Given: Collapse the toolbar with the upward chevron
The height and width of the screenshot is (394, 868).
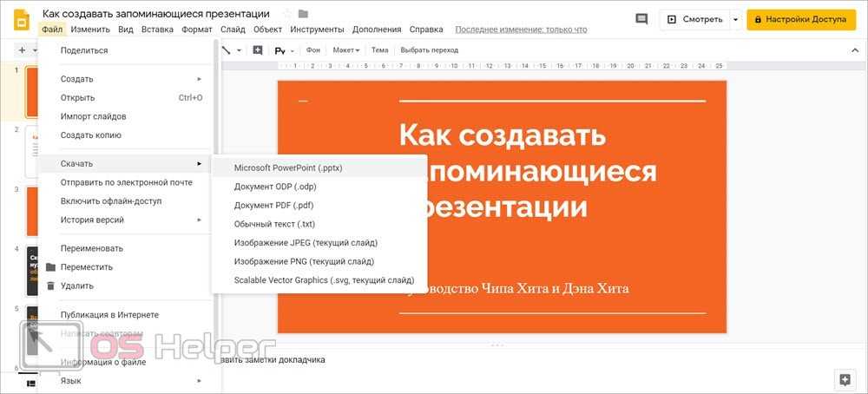Looking at the screenshot, I should click(854, 50).
